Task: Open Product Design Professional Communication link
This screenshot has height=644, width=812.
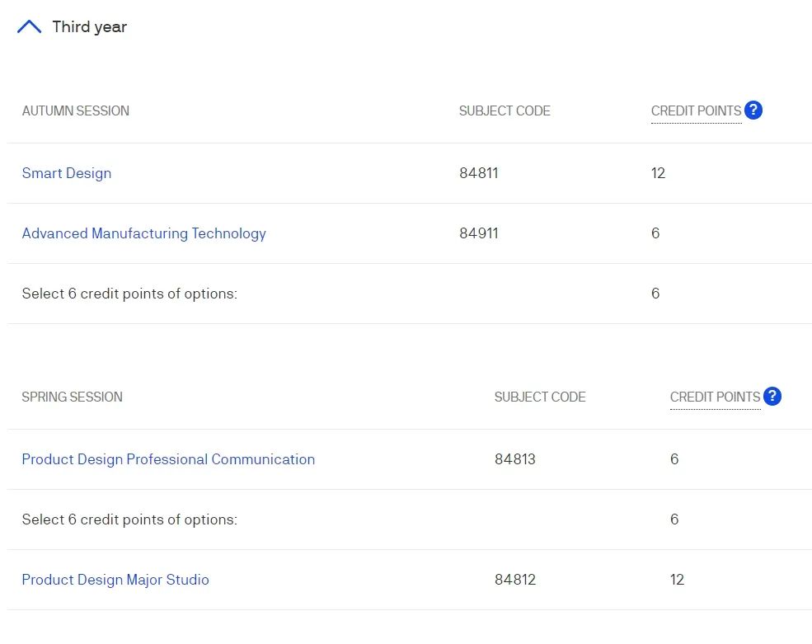Action: click(x=168, y=459)
